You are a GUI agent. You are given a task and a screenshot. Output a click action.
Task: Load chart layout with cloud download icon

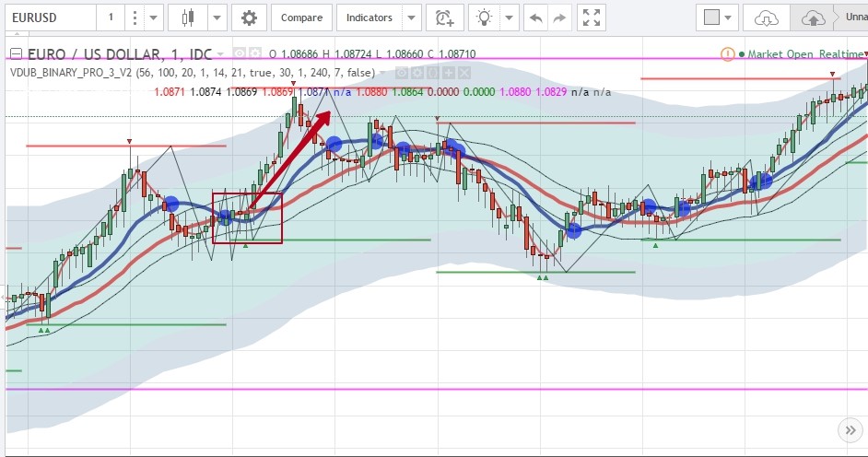point(767,18)
